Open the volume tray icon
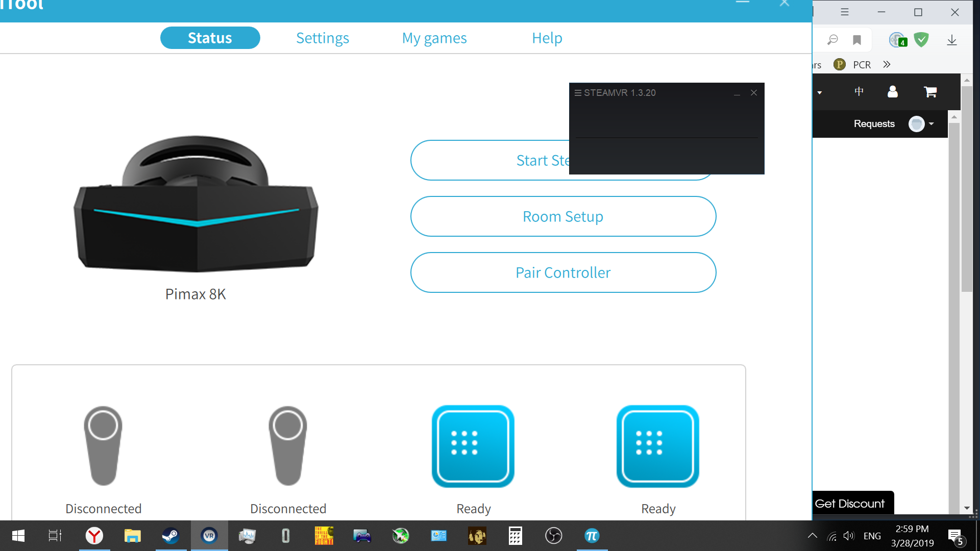 point(849,536)
